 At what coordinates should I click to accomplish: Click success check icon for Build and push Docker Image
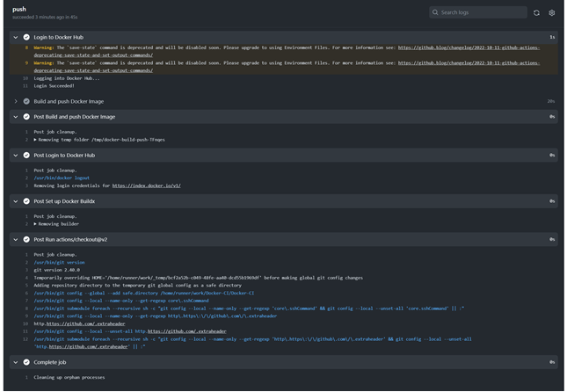click(26, 101)
